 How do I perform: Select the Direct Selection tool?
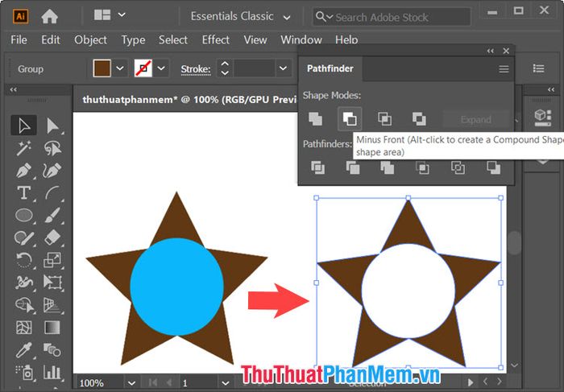click(52, 126)
